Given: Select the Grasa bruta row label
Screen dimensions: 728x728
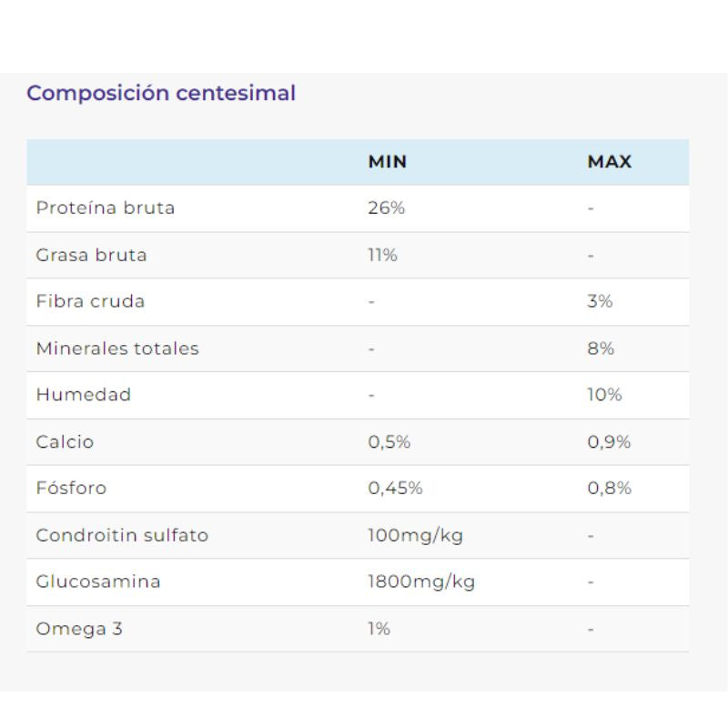Looking at the screenshot, I should point(91,255).
